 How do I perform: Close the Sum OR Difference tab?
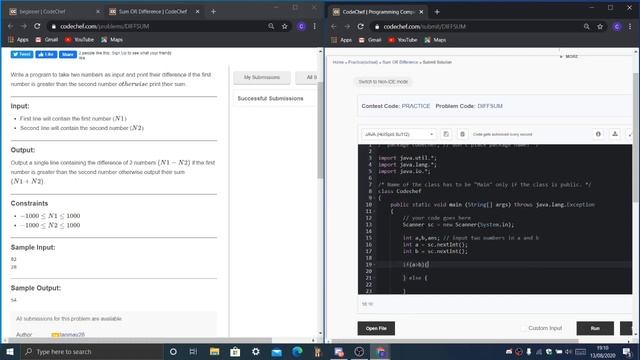tap(198, 11)
